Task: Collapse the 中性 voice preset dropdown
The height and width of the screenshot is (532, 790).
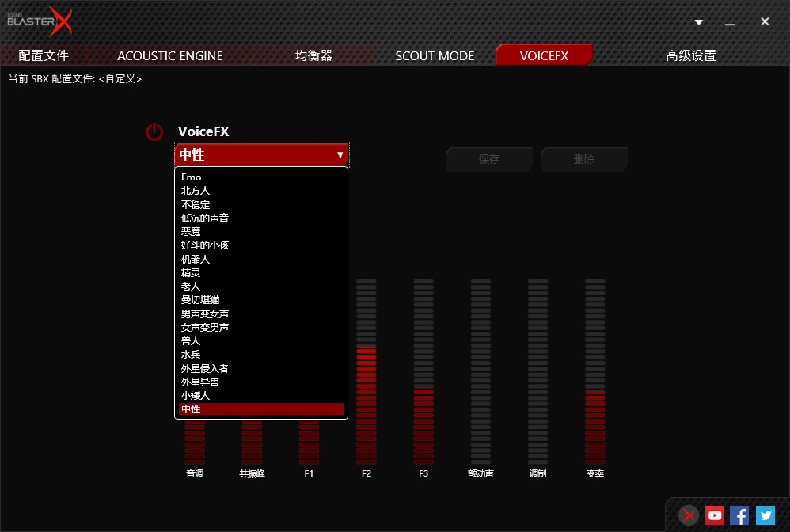Action: pos(261,155)
